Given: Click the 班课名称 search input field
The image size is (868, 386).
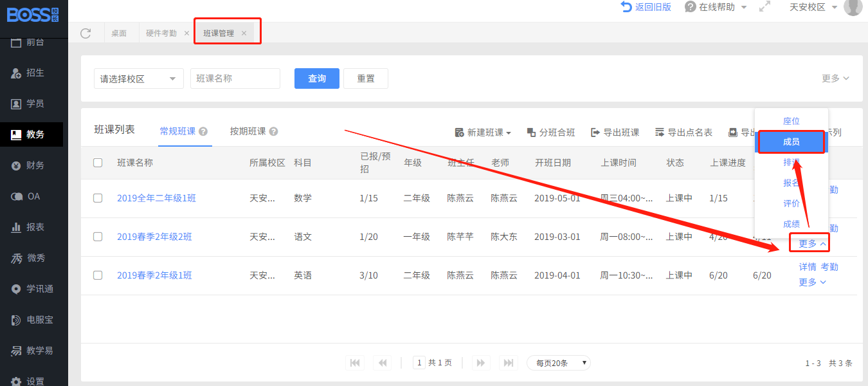Looking at the screenshot, I should click(x=235, y=78).
